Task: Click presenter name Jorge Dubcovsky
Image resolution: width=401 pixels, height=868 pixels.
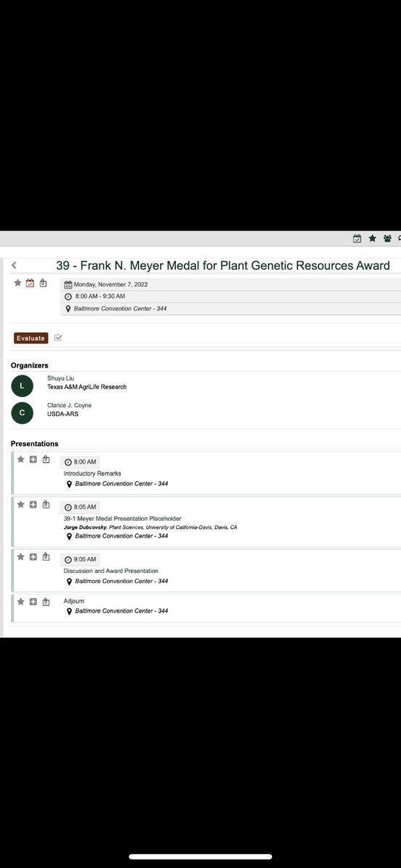Action: coord(85,527)
